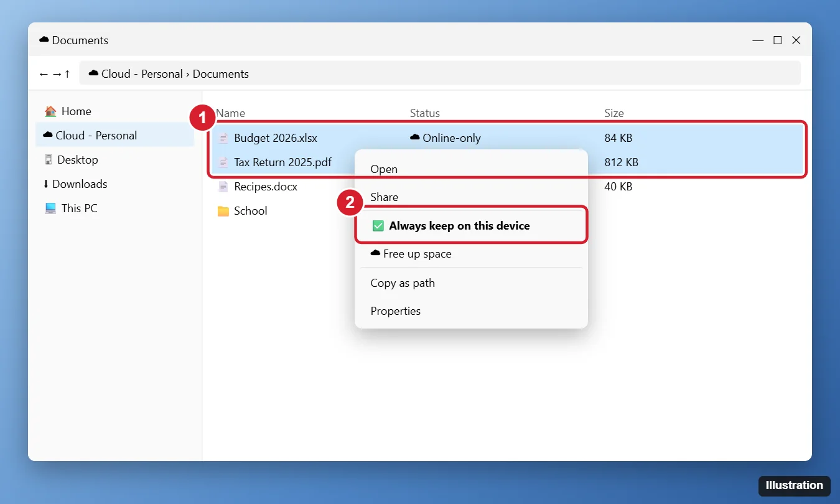Screen dimensions: 840x504
Task: Click the house icon beside Home
Action: point(50,111)
